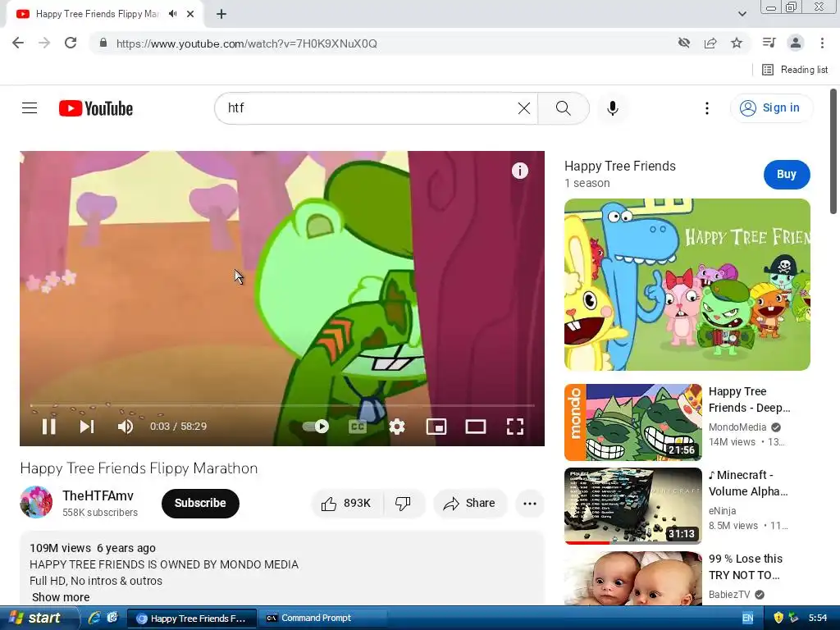Open the Happy Tree Friends season poster
Viewport: 840px width, 630px height.
click(x=687, y=285)
